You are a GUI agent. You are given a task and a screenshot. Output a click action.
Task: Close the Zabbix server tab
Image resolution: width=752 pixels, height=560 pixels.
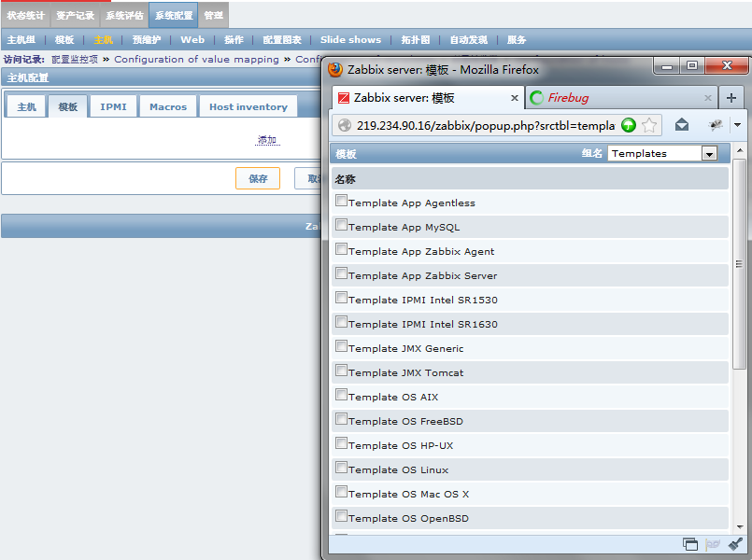(x=514, y=98)
